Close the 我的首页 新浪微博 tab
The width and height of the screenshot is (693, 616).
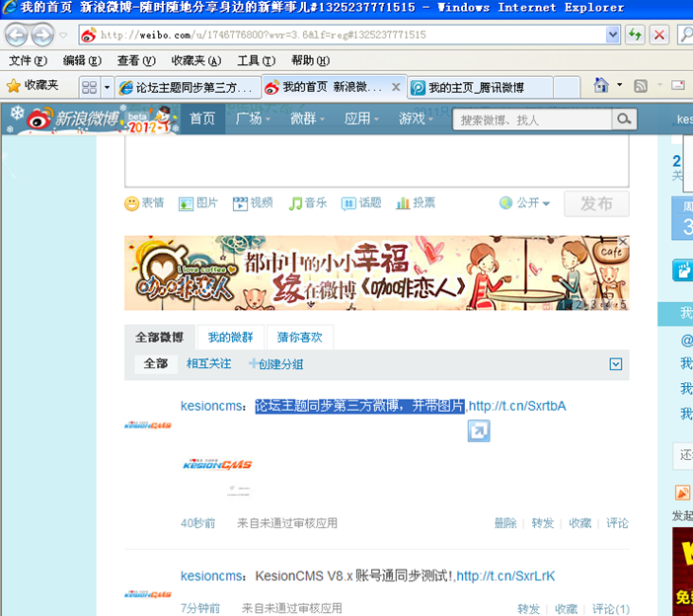396,87
